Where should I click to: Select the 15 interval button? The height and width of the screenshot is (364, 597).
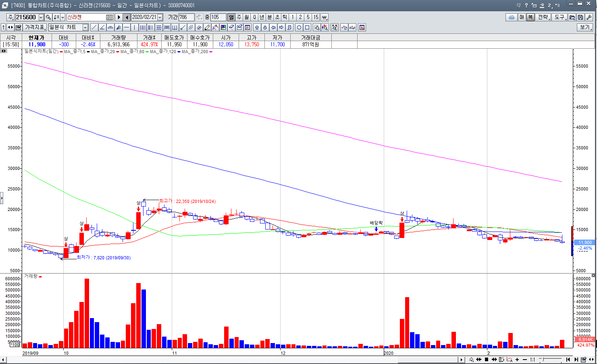coord(316,17)
